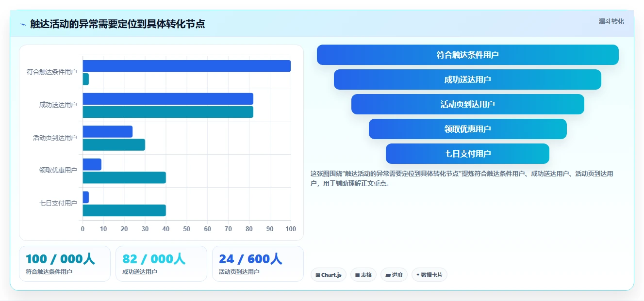The image size is (644, 301).
Task: Click the caption 符合触达条件用户 under 100 / 000人
Action: pyautogui.click(x=49, y=272)
